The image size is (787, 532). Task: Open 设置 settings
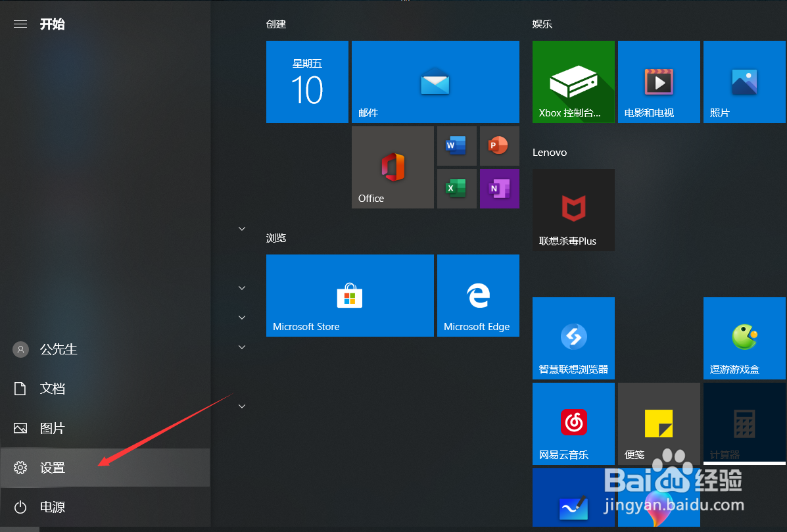click(105, 468)
